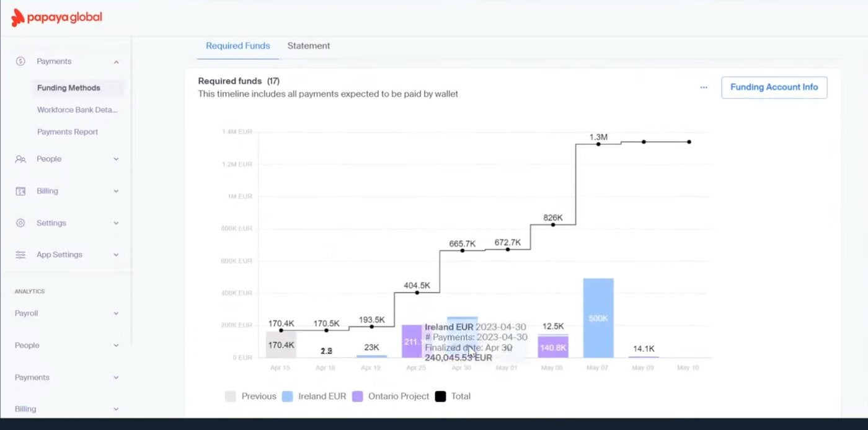Toggle Total series black legend swatch
This screenshot has height=430, width=868.
(x=440, y=396)
